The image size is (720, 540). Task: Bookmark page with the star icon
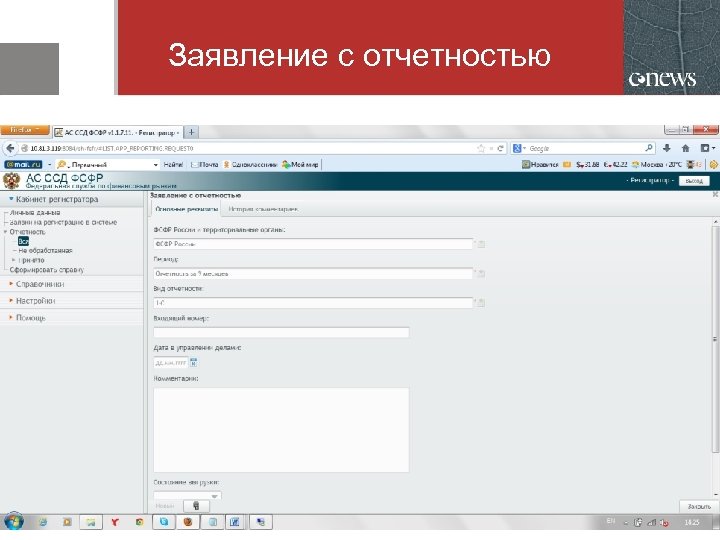point(481,148)
